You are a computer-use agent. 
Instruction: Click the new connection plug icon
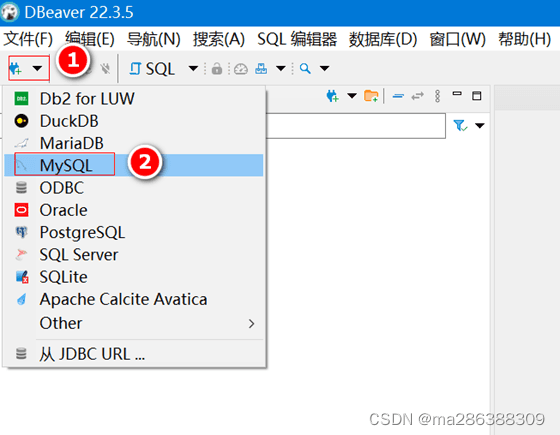(x=16, y=69)
